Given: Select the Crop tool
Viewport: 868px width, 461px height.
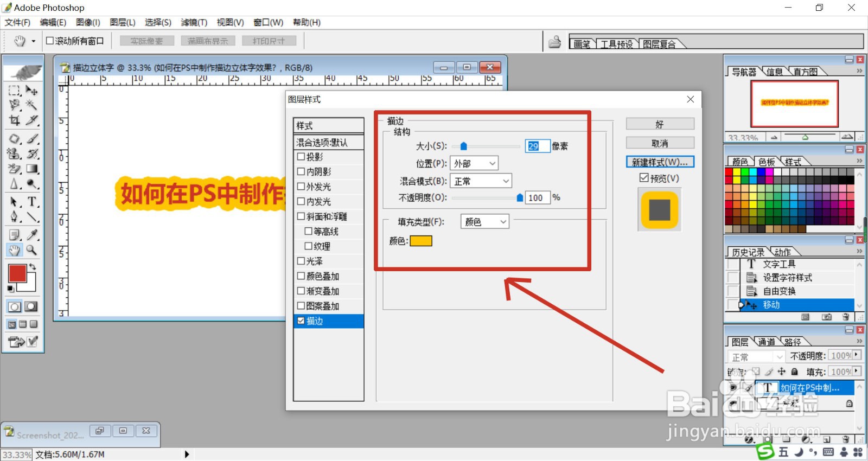Looking at the screenshot, I should click(15, 120).
